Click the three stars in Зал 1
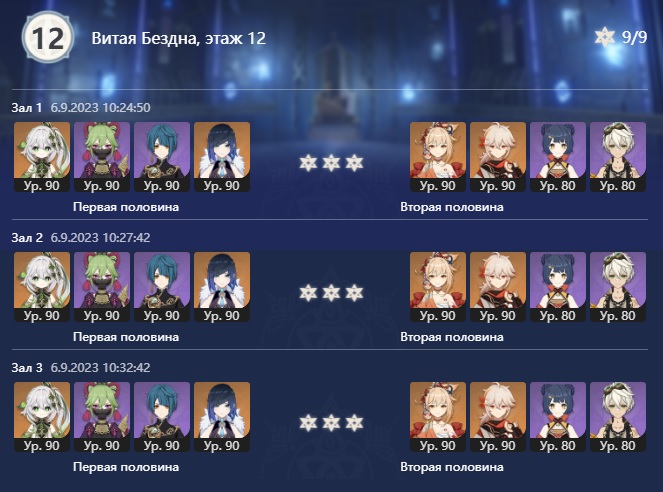 (x=331, y=163)
